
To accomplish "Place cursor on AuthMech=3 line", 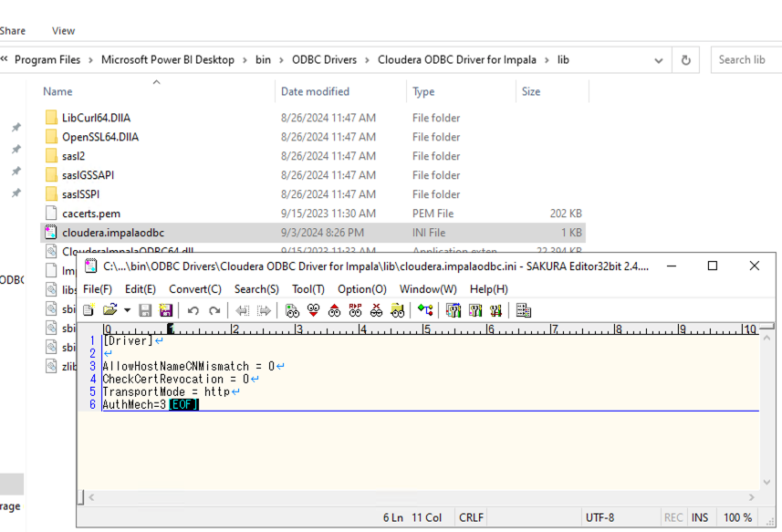I will point(134,404).
